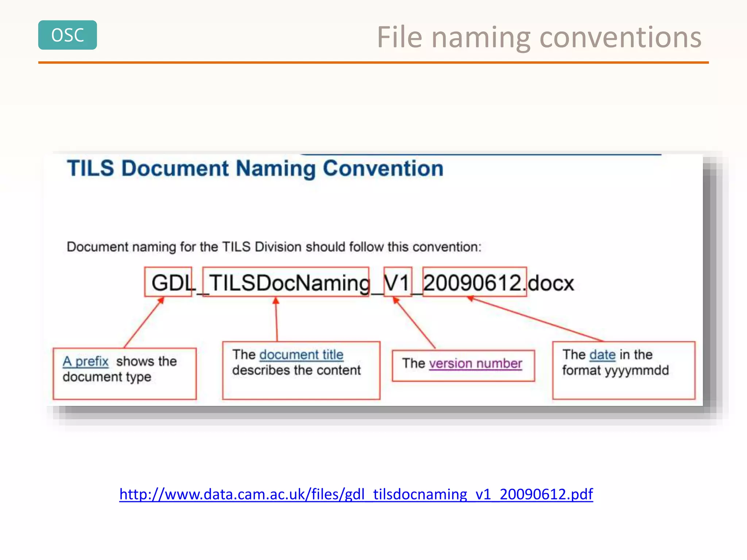Click the OSC badge
The height and width of the screenshot is (560, 747).
point(67,35)
